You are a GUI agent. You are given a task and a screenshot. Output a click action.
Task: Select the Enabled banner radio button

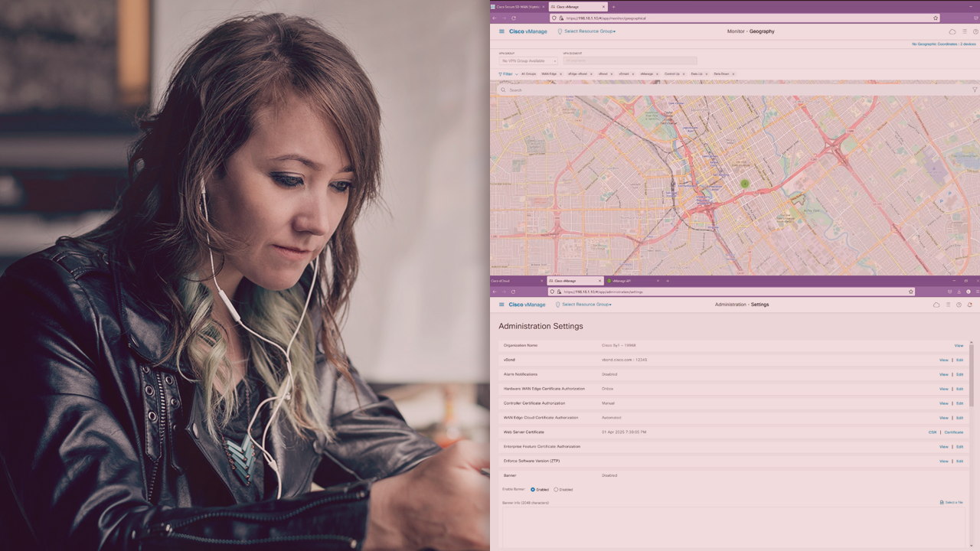533,490
